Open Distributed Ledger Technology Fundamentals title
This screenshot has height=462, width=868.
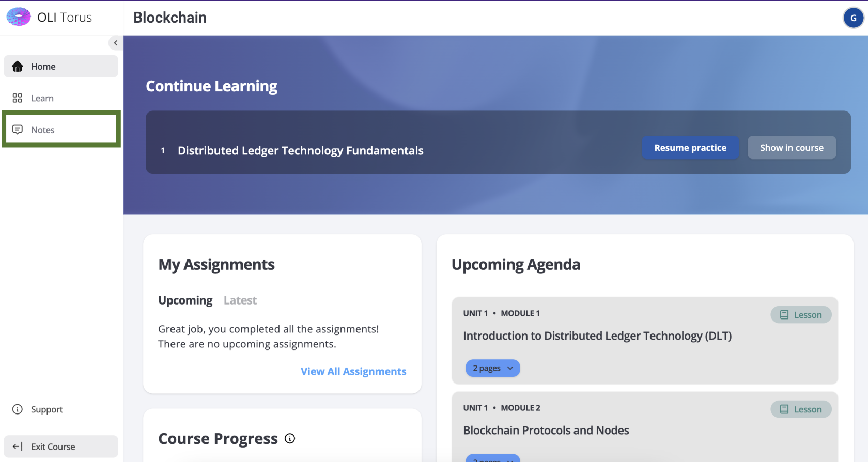(300, 151)
